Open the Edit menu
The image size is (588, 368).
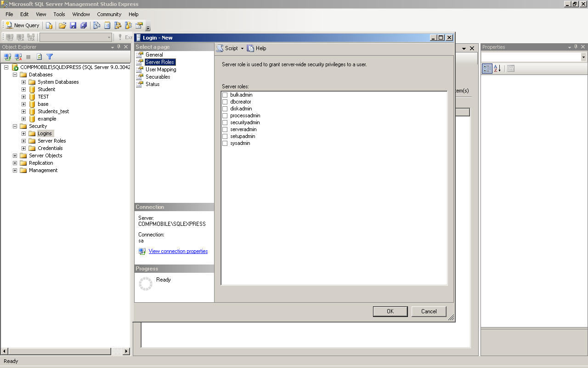point(24,14)
